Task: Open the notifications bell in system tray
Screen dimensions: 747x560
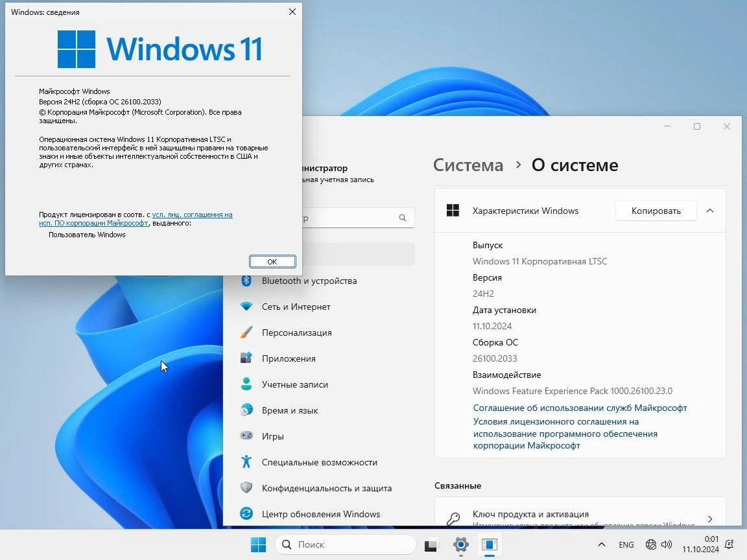Action: [729, 544]
